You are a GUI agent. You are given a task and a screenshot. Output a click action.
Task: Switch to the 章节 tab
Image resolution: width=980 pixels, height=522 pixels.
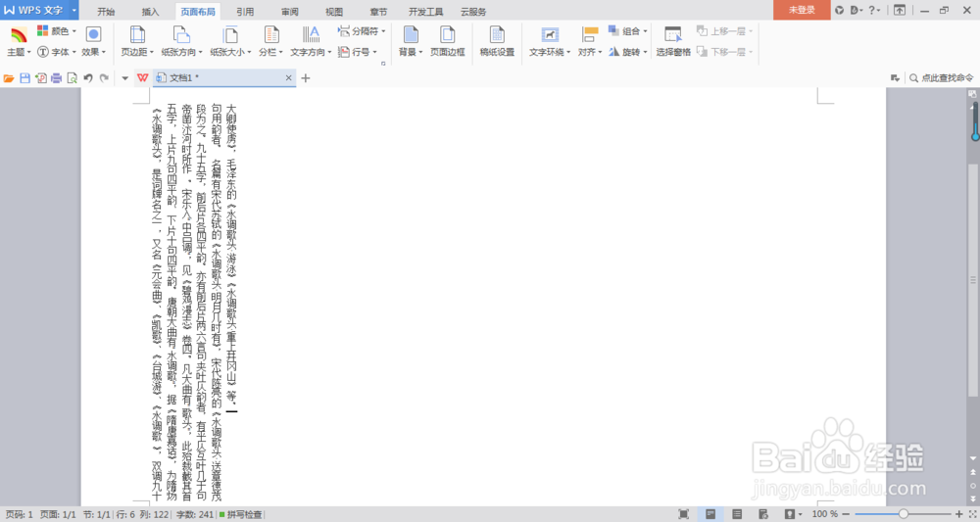click(x=378, y=11)
